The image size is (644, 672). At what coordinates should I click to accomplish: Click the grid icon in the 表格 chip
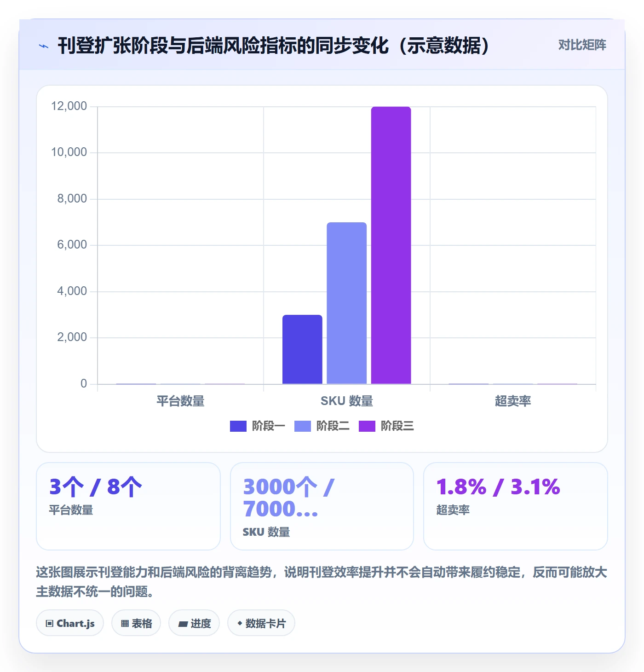(125, 624)
